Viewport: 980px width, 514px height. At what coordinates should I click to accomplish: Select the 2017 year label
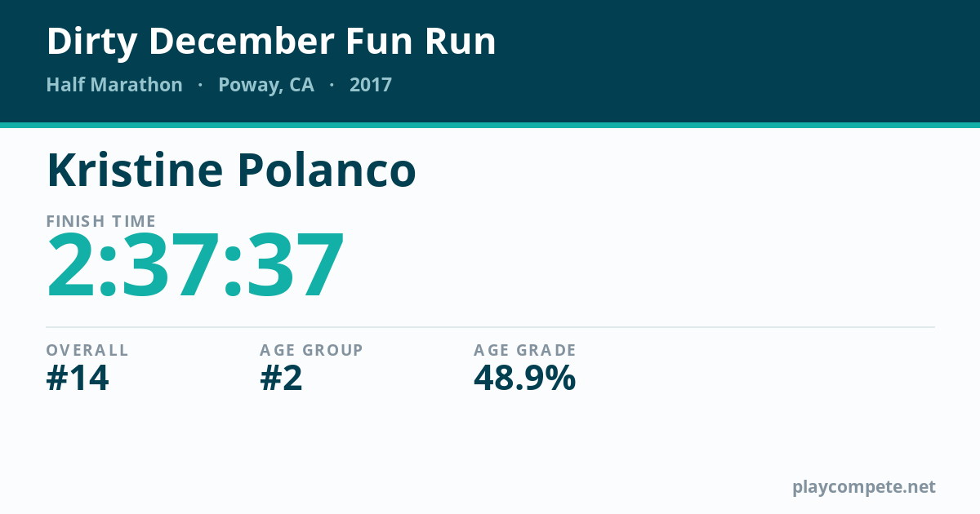(371, 85)
